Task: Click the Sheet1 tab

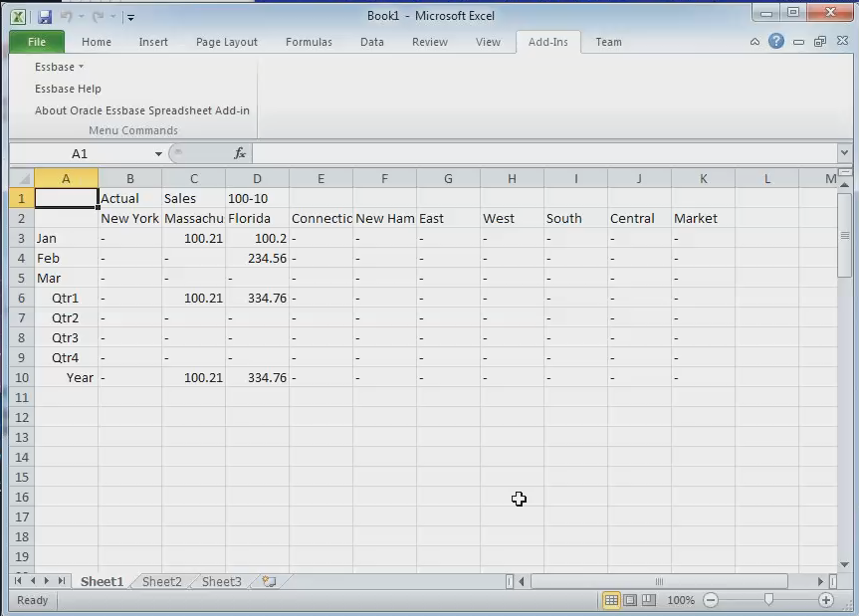Action: coord(102,581)
